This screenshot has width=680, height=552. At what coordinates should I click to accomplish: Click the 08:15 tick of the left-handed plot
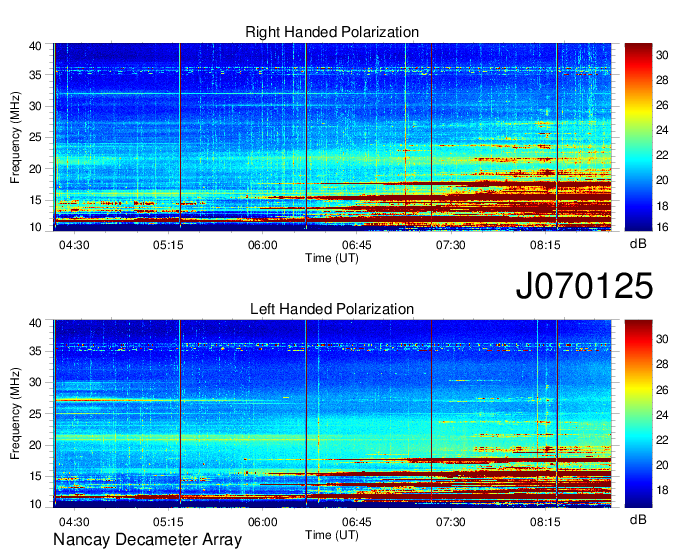pos(545,522)
